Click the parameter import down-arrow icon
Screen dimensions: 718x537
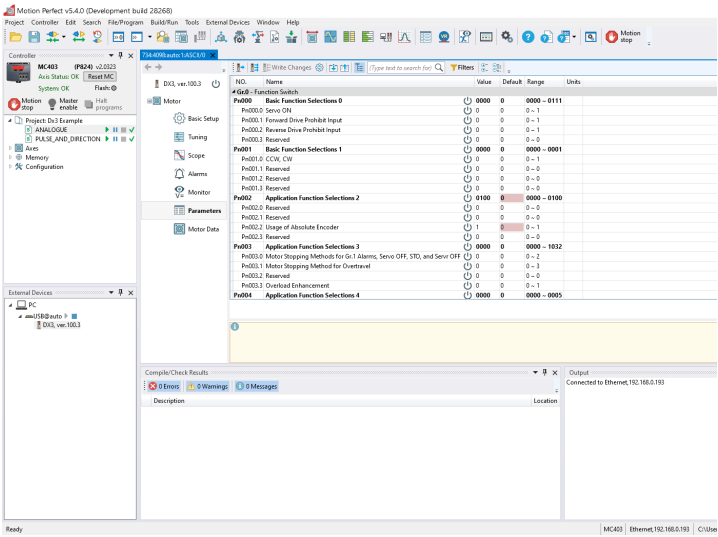click(333, 68)
